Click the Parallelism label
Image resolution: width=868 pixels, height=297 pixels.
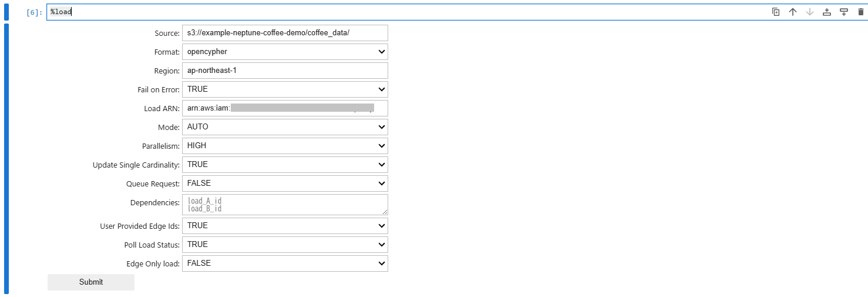(x=162, y=146)
